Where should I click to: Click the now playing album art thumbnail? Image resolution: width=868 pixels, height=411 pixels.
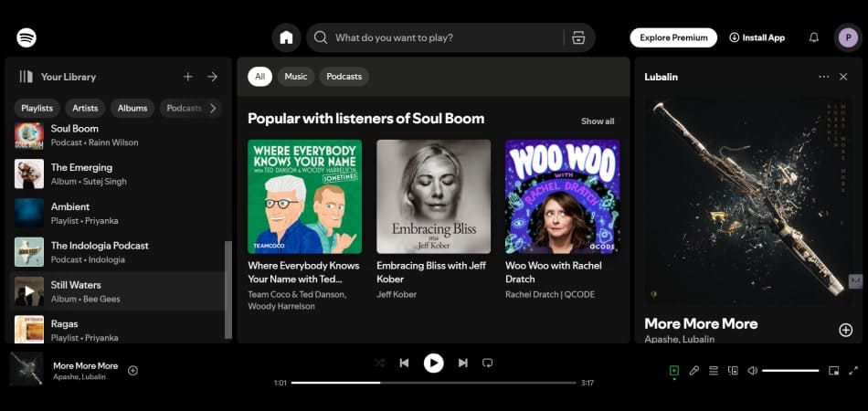26,369
